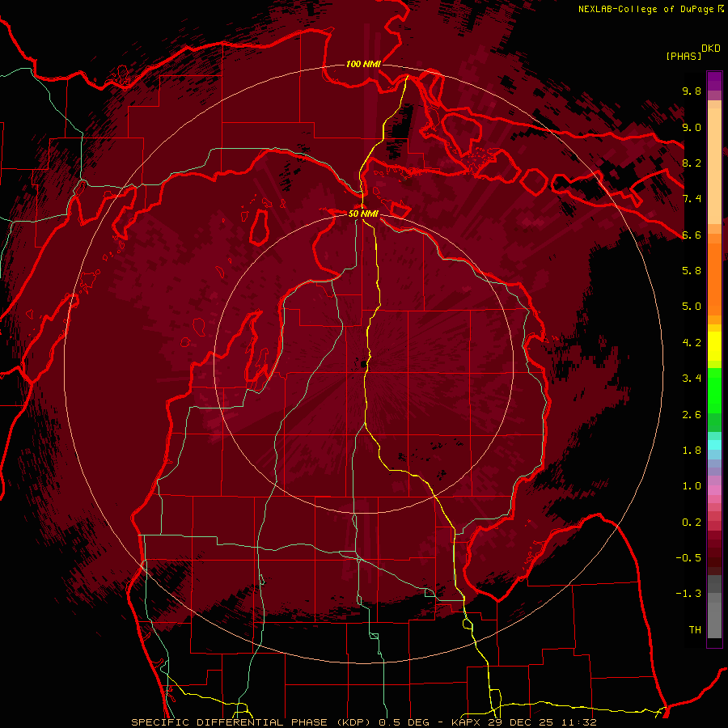
Task: Click the '0.5 DEG' elevation angle in the caption
Action: [x=405, y=722]
